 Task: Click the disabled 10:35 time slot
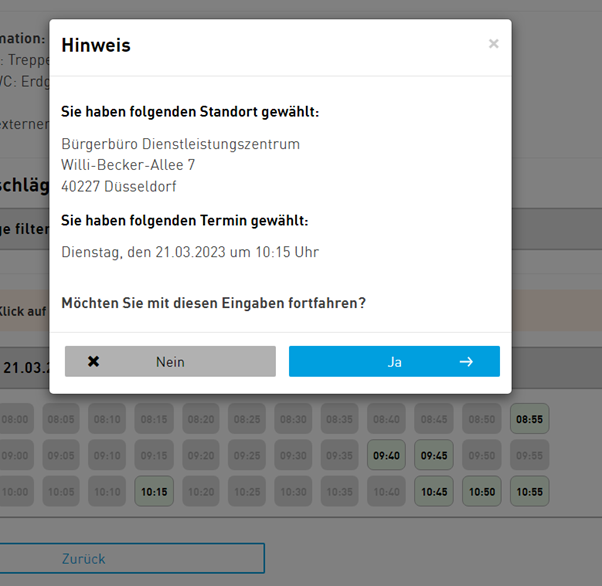(x=339, y=492)
